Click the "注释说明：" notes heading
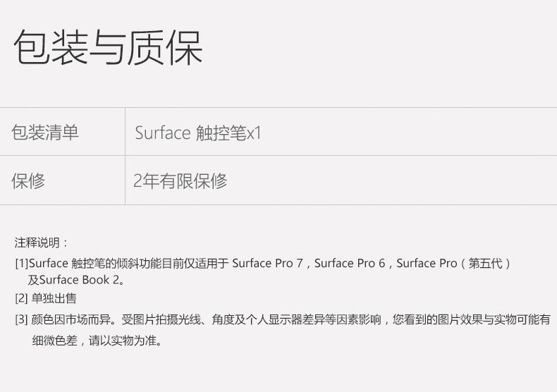 click(42, 243)
